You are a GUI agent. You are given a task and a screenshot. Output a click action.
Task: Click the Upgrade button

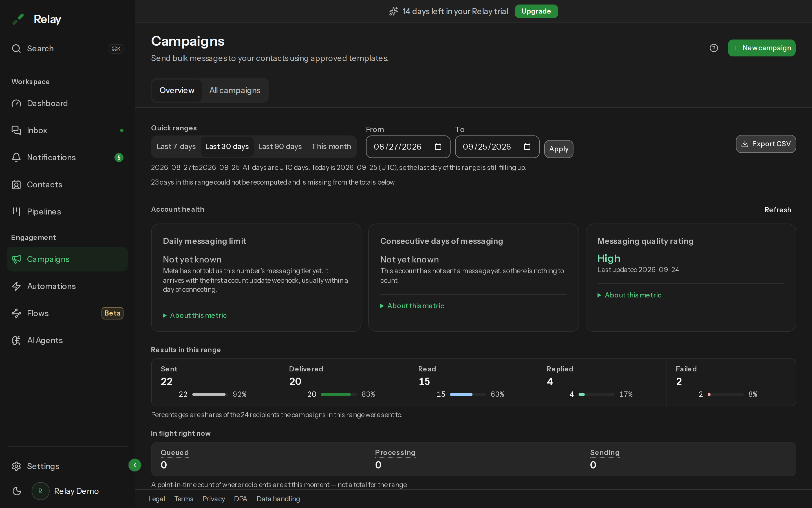pos(536,11)
